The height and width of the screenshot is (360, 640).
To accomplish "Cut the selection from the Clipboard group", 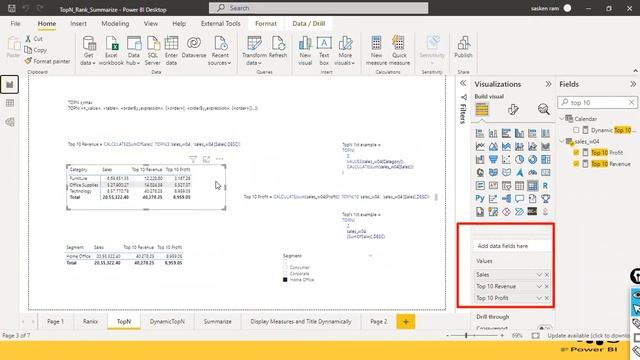I will [x=33, y=39].
